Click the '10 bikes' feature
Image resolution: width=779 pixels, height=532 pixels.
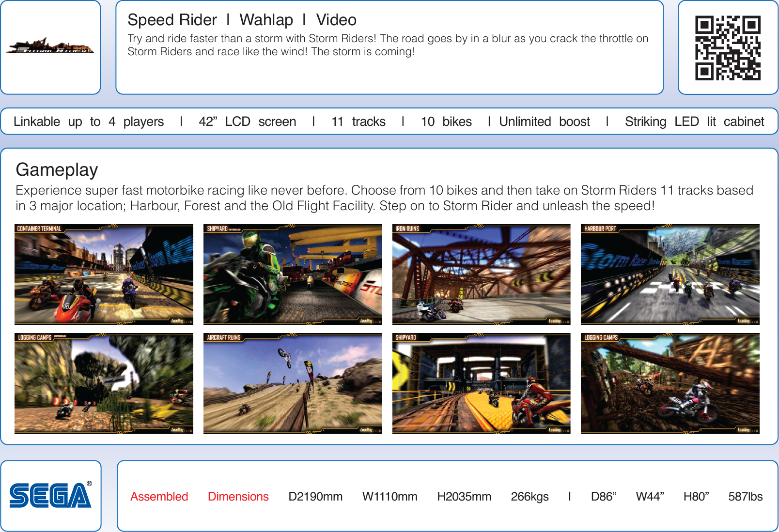click(x=446, y=122)
